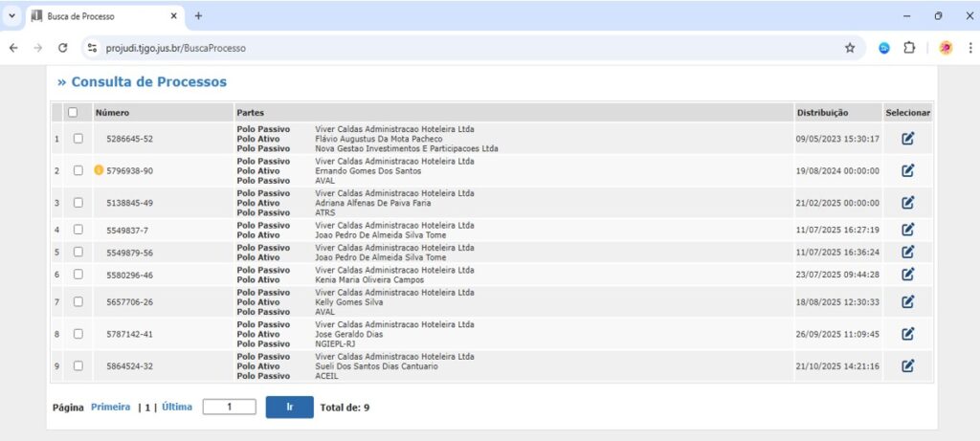980x441 pixels.
Task: Open edit icon for process 5286645-52
Action: [x=907, y=138]
